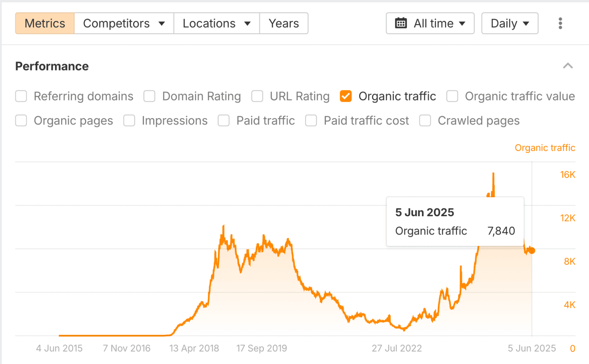Open the Daily granularity dropdown

509,23
